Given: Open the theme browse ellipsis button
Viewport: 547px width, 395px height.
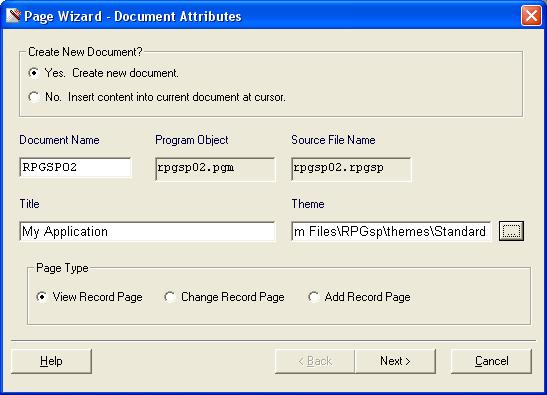Looking at the screenshot, I should pos(511,231).
